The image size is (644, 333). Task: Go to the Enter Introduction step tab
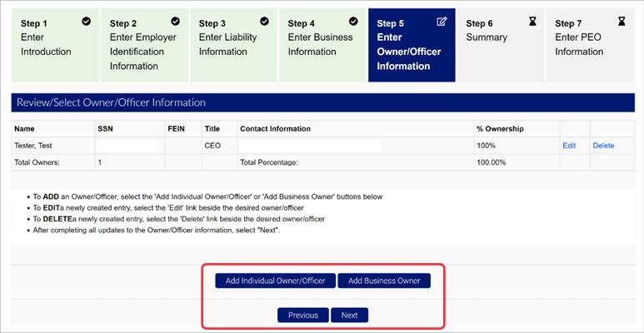[52, 45]
